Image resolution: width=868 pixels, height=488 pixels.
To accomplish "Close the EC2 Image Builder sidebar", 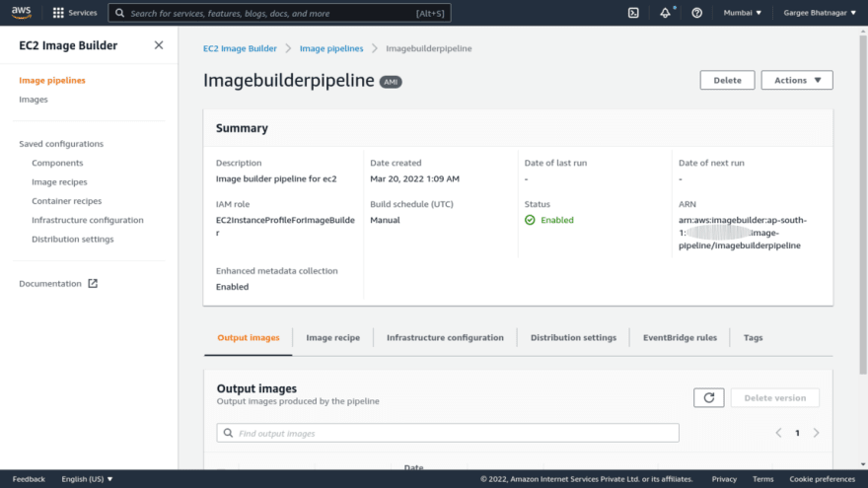I will tap(159, 45).
